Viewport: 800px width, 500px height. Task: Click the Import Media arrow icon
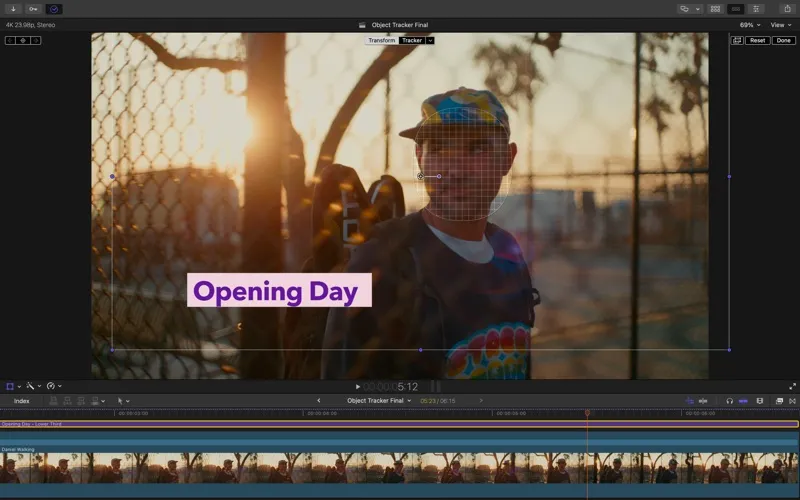[x=13, y=9]
